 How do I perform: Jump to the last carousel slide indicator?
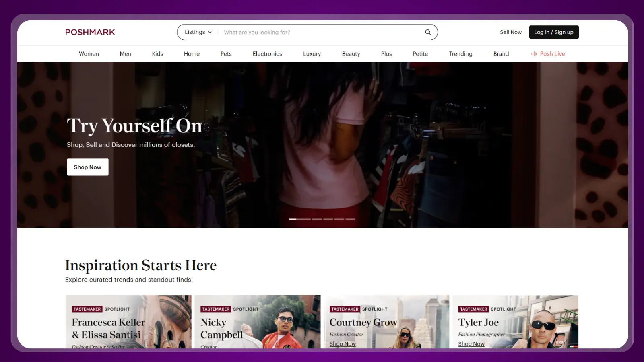pyautogui.click(x=350, y=219)
